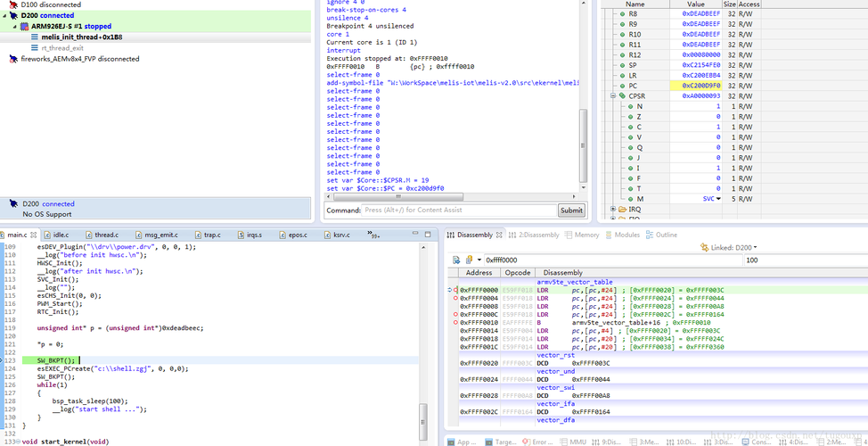This screenshot has height=446, width=868.
Task: Open the MMU bottom tab
Action: [571, 442]
